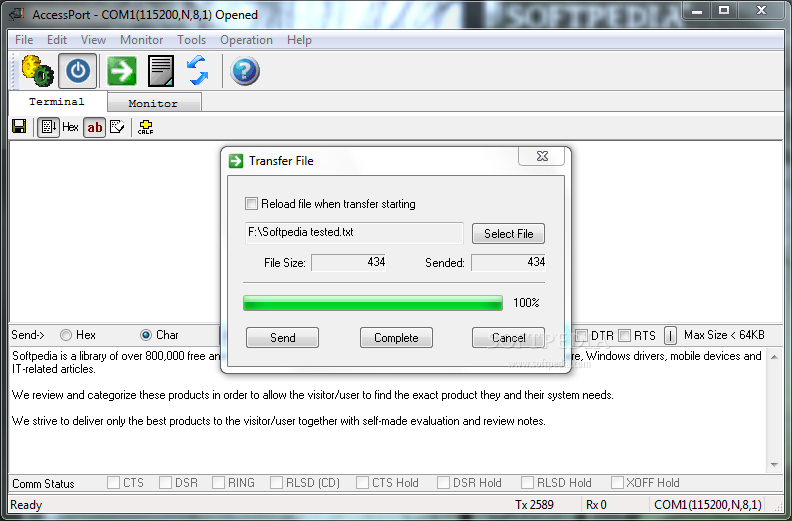The width and height of the screenshot is (792, 521).
Task: Click the RLSD Hold status checkbox
Action: click(x=527, y=483)
